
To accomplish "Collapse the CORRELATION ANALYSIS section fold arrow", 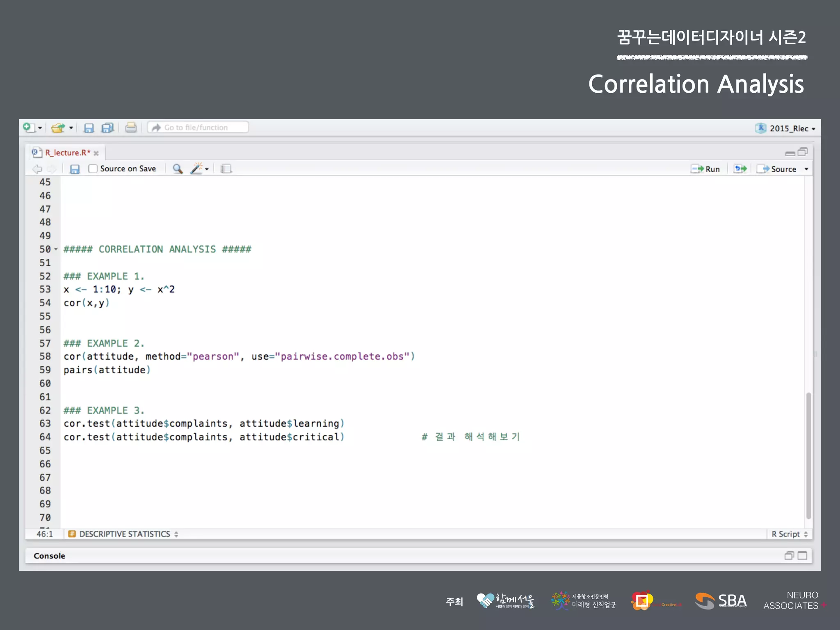I will [x=56, y=249].
